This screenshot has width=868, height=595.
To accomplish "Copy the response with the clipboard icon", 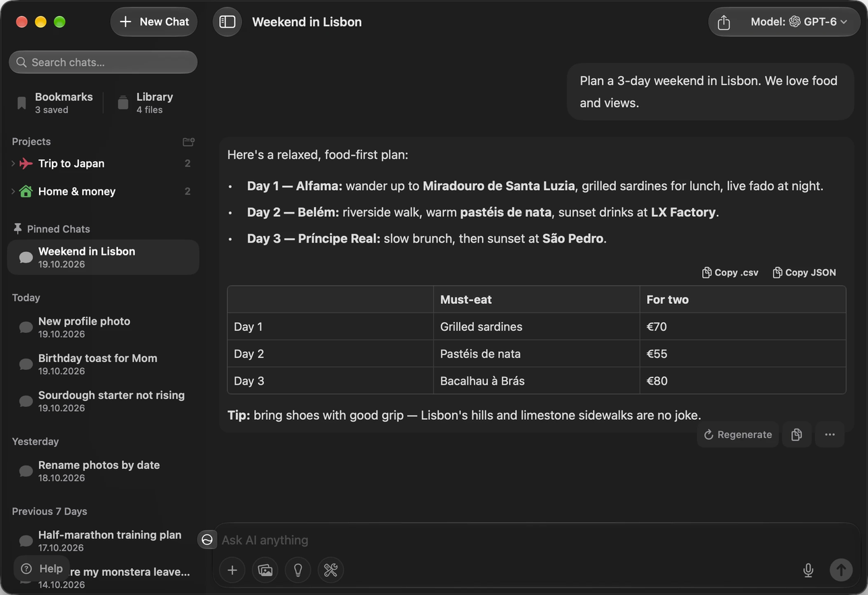I will [796, 435].
